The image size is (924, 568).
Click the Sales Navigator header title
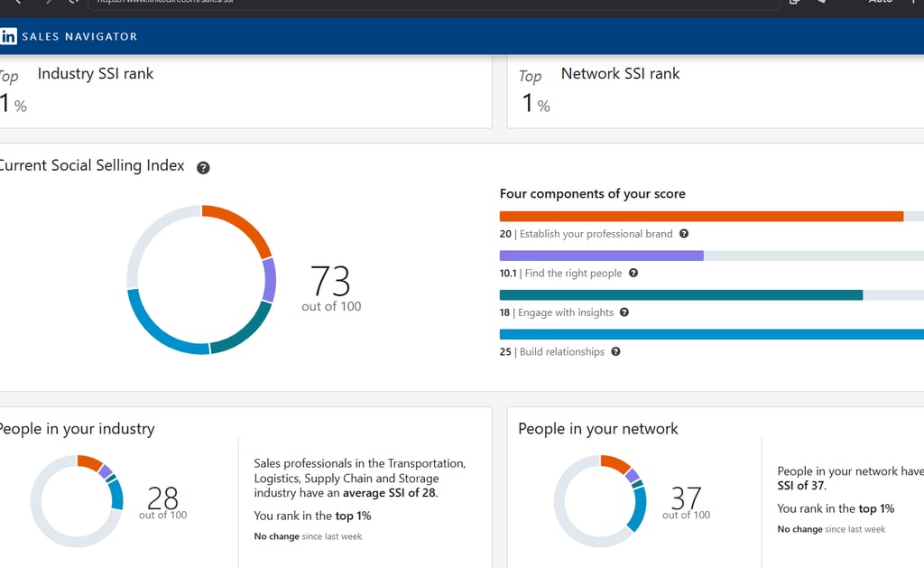pos(79,36)
